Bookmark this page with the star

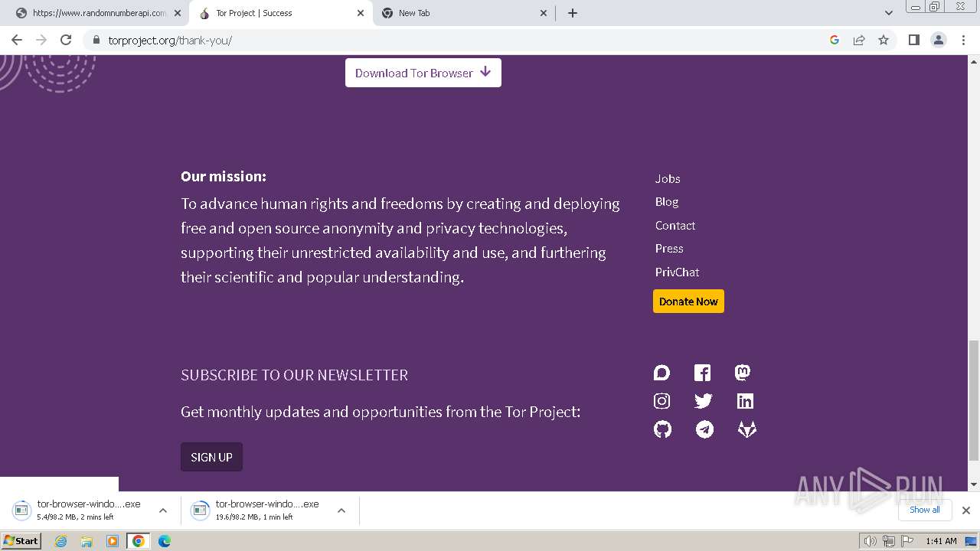pyautogui.click(x=884, y=40)
